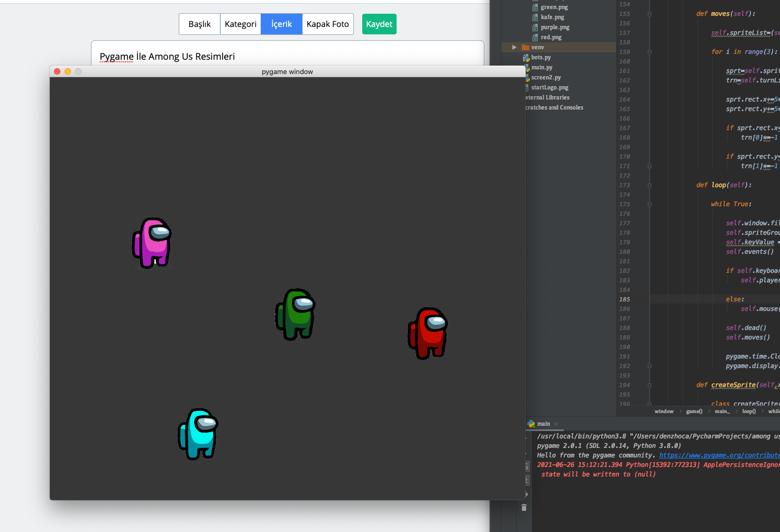Click the 'self.moves()' code line

point(748,337)
